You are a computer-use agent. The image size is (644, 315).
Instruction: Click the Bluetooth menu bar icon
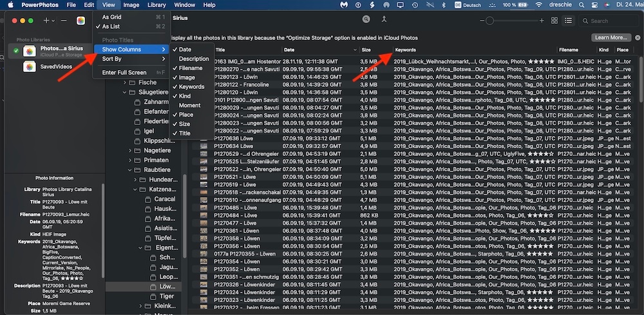[443, 5]
